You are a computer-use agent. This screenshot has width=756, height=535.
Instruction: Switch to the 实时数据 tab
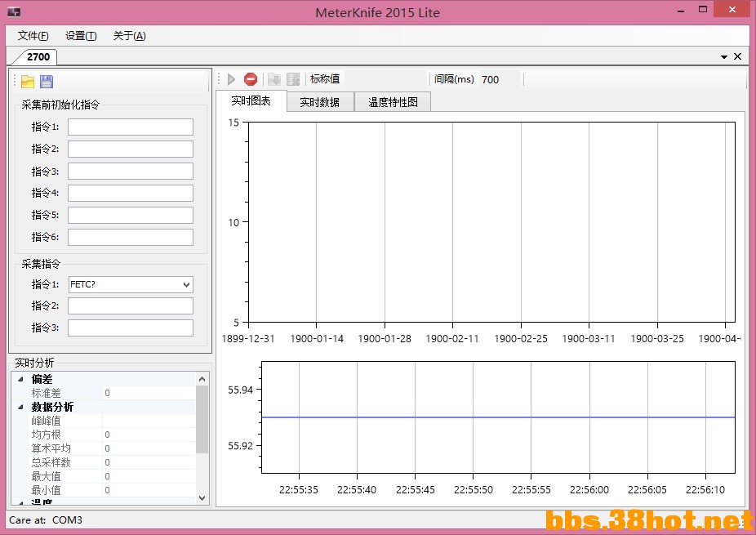pyautogui.click(x=320, y=102)
